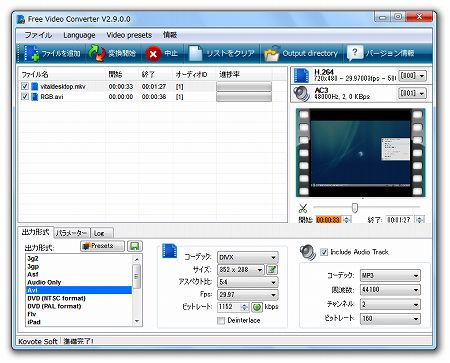
Task: Uncheck the RGB.avi checkbox
Action: point(25,96)
